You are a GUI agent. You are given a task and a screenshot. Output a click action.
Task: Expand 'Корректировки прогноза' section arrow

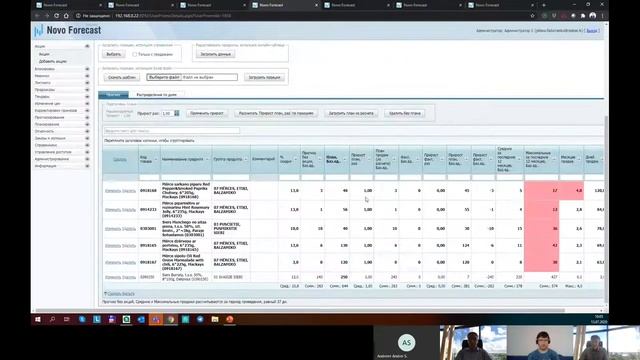coord(87,111)
